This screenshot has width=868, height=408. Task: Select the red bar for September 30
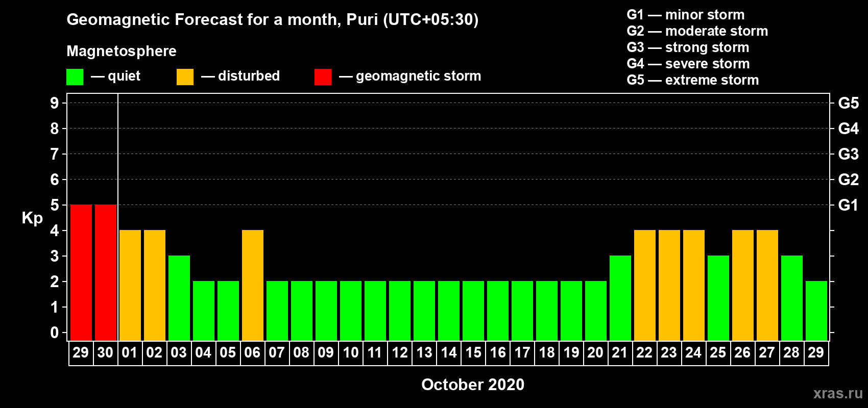point(106,273)
